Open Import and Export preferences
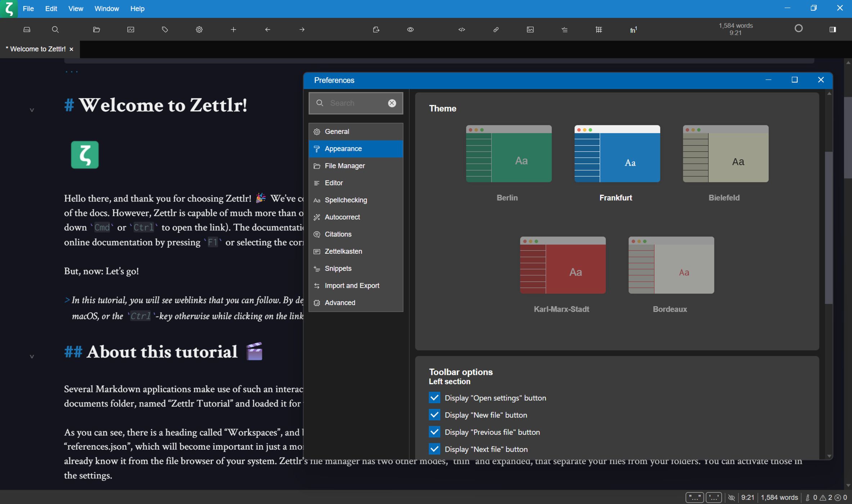This screenshot has height=504, width=852. (x=355, y=285)
